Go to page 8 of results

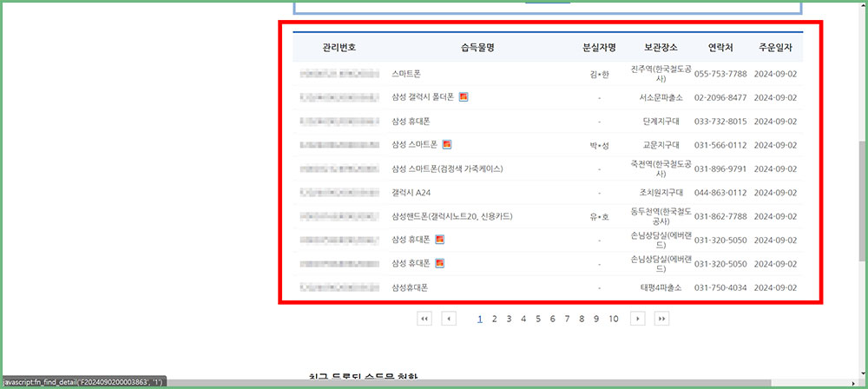582,319
